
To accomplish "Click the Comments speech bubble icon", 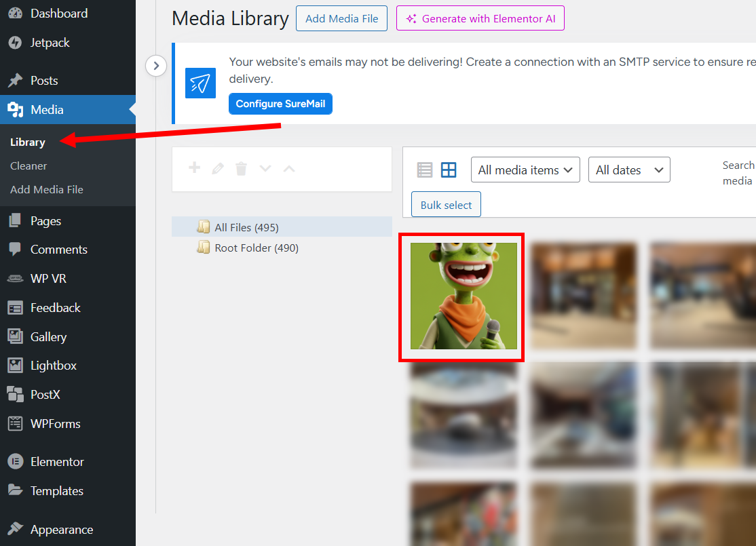I will pyautogui.click(x=15, y=249).
